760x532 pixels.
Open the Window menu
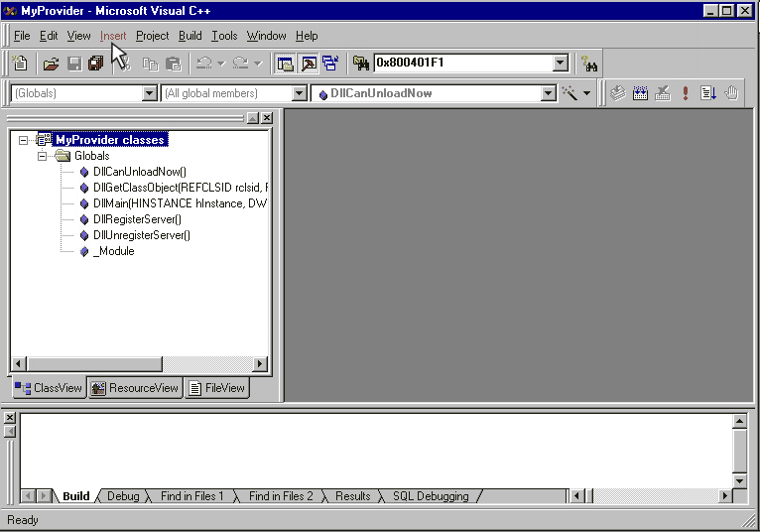click(x=266, y=36)
